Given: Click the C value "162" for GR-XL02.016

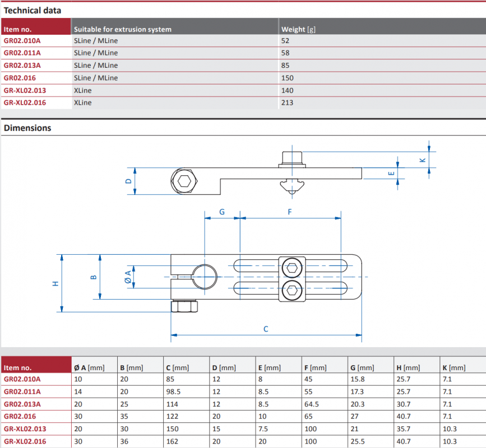Looking at the screenshot, I should click(172, 441).
